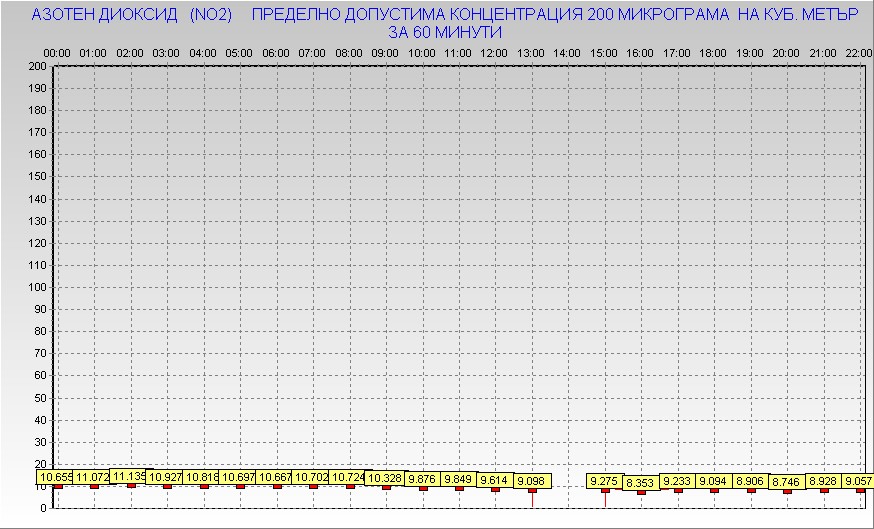Select the 14:00 time axis label
874x529 pixels.
[567, 52]
